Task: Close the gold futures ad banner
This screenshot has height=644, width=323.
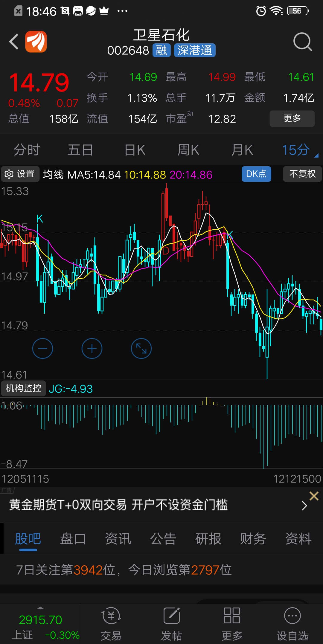Action: pyautogui.click(x=314, y=496)
